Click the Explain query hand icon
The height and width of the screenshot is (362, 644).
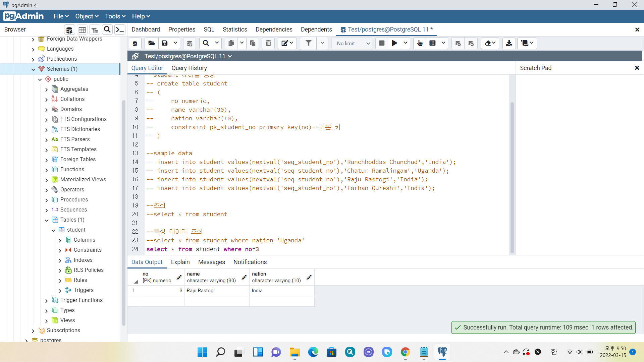coord(420,43)
